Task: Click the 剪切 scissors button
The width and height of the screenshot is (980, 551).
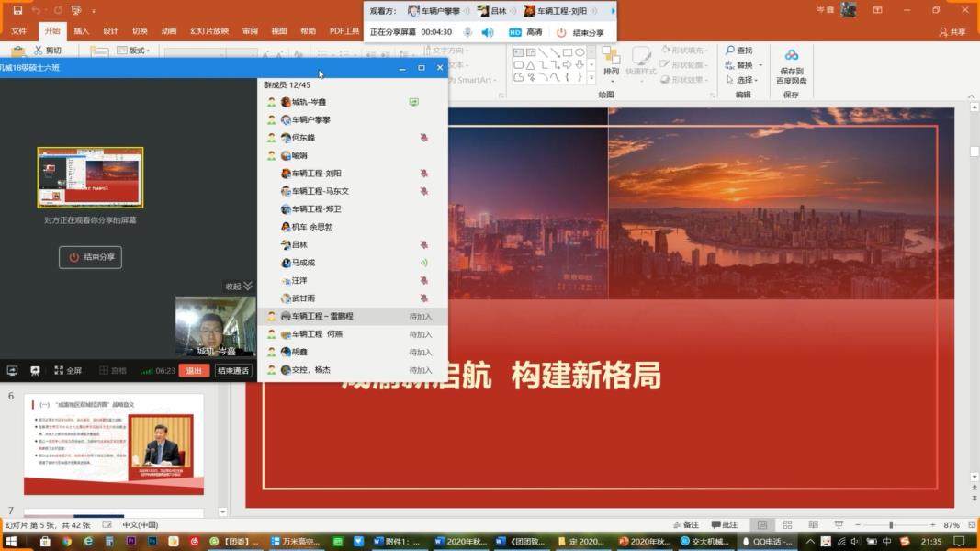Action: 48,50
